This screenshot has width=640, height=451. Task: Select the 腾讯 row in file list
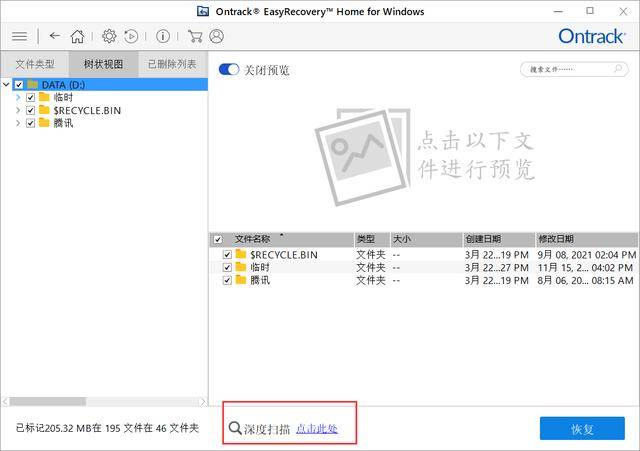(x=423, y=280)
